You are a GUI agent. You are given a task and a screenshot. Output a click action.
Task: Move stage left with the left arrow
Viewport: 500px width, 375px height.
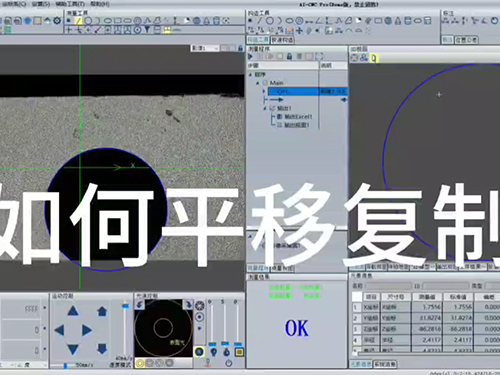[x=59, y=330]
